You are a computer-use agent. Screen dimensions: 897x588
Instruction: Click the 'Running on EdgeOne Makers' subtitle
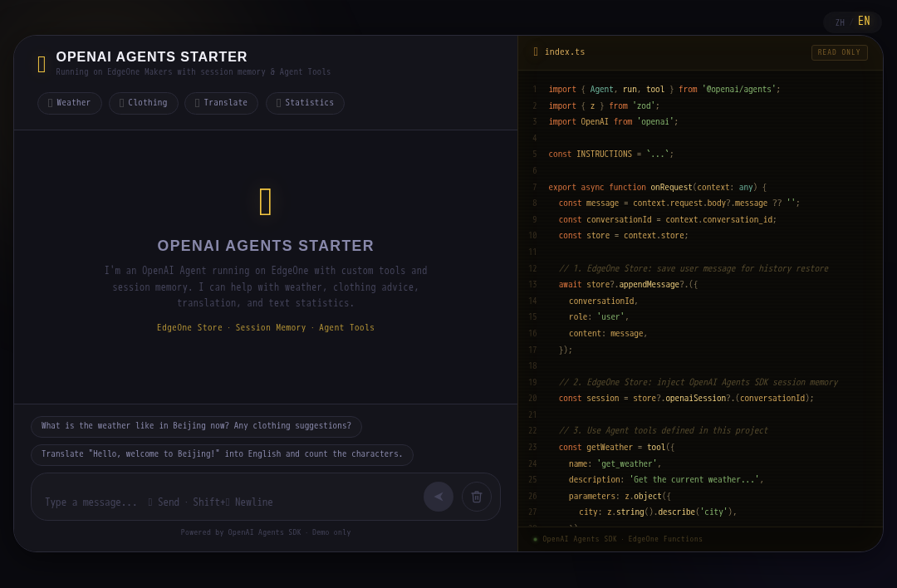point(194,72)
